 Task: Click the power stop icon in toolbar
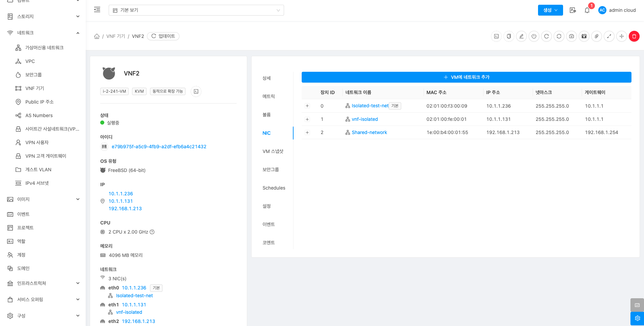coord(534,36)
